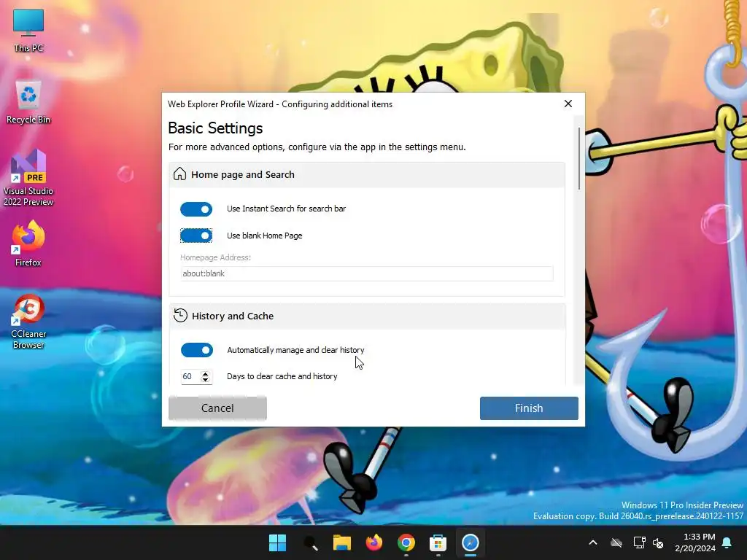Open Google Chrome from the taskbar
The height and width of the screenshot is (560, 747).
pos(406,542)
